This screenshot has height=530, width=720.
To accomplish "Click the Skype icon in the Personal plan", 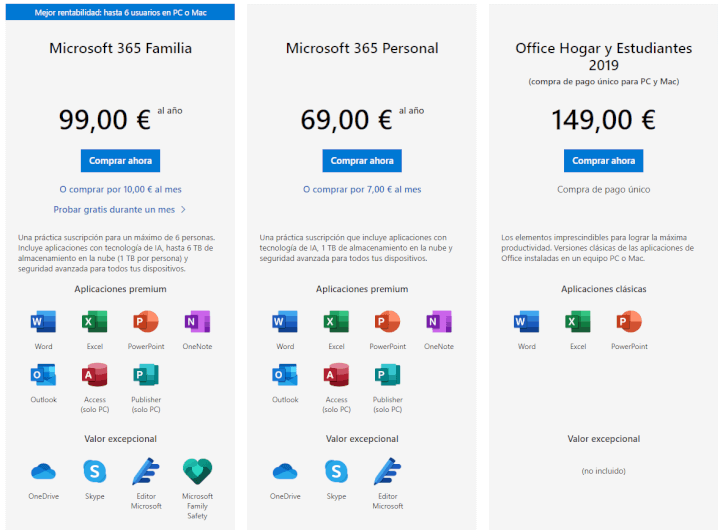I will coord(336,472).
